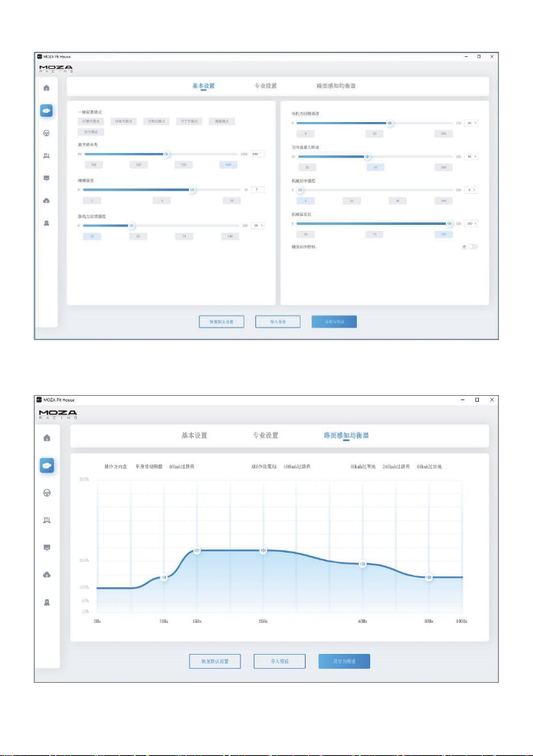
Task: Select the display screen icon in the 基本设置 window sidebar
Action: [x=47, y=178]
